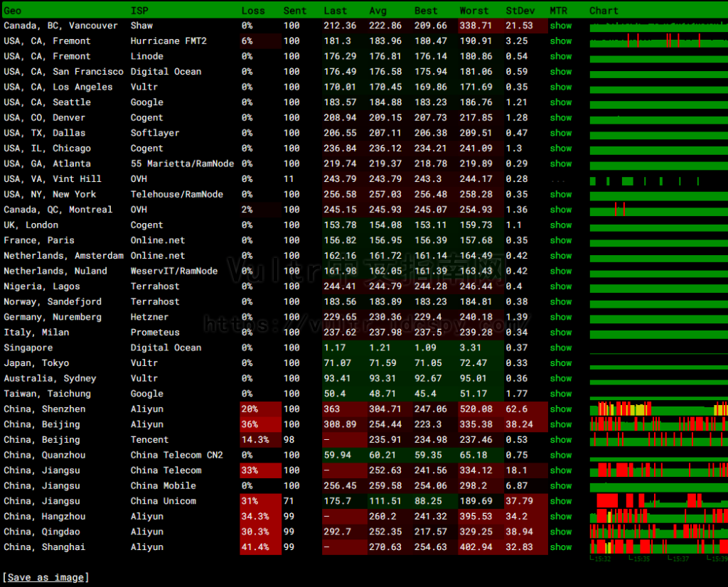Open MTR show link for Vancouver Shaw
The height and width of the screenshot is (587, 728).
(560, 26)
